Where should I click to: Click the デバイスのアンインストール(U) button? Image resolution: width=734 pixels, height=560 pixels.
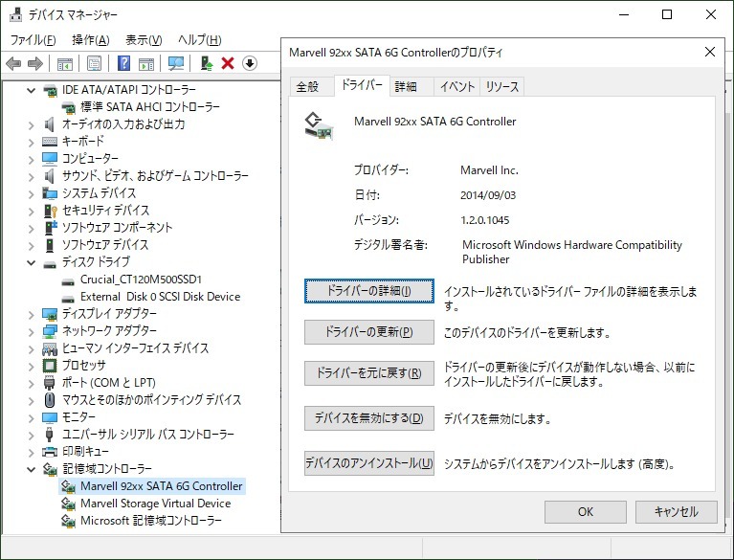(x=368, y=463)
